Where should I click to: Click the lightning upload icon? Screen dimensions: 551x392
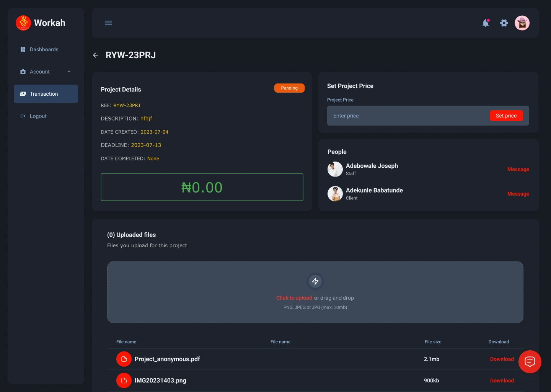click(x=315, y=281)
